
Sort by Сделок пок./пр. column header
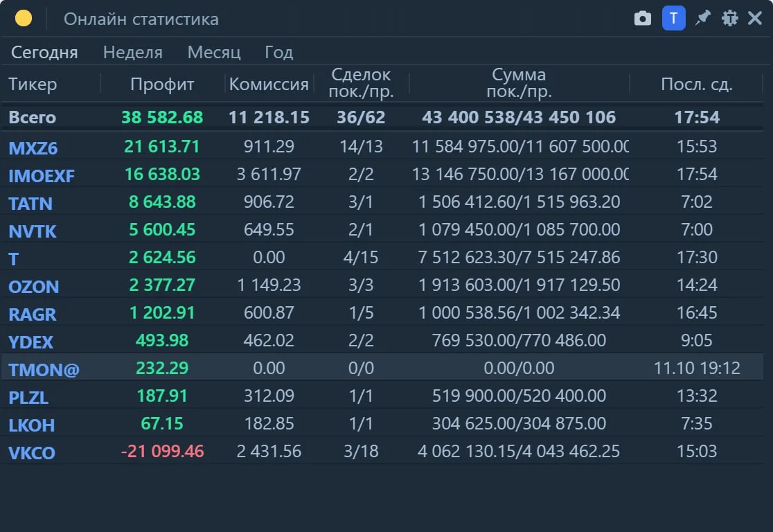(362, 83)
